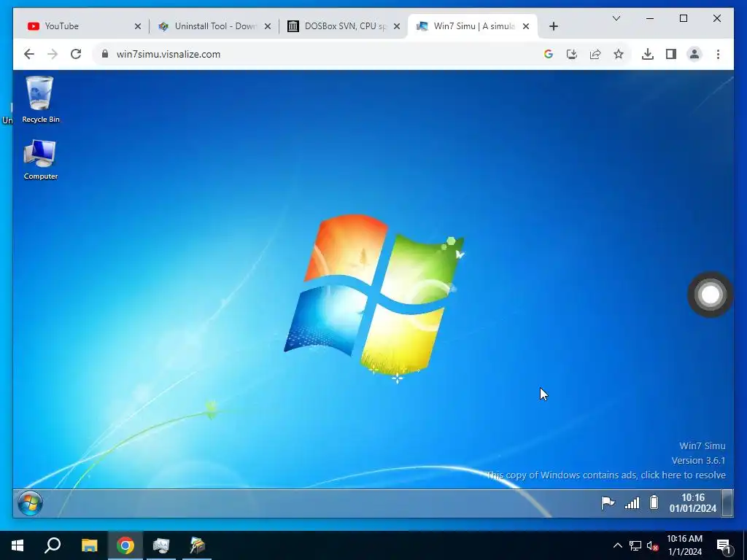Viewport: 747px width, 560px height.
Task: Open the host clock 10:16 AM
Action: pos(684,545)
